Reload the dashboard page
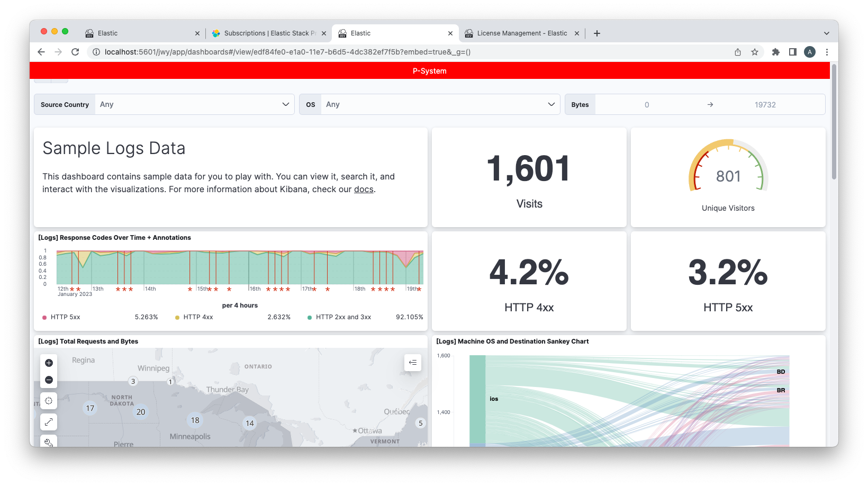The image size is (868, 486). 75,52
